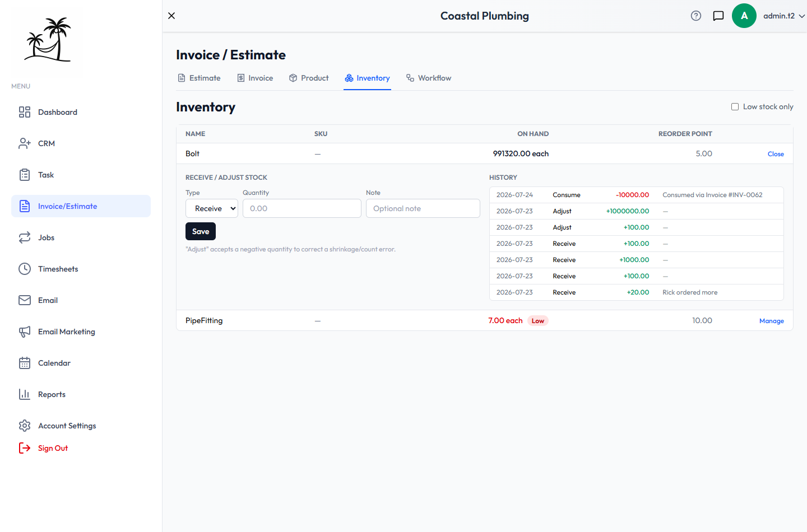Viewport: 807px width, 532px height.
Task: Click the Consume history row dated 2026-07-24
Action: [637, 195]
